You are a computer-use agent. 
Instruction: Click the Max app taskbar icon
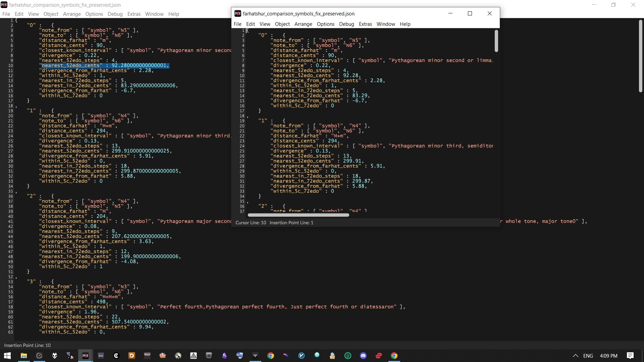click(x=86, y=356)
